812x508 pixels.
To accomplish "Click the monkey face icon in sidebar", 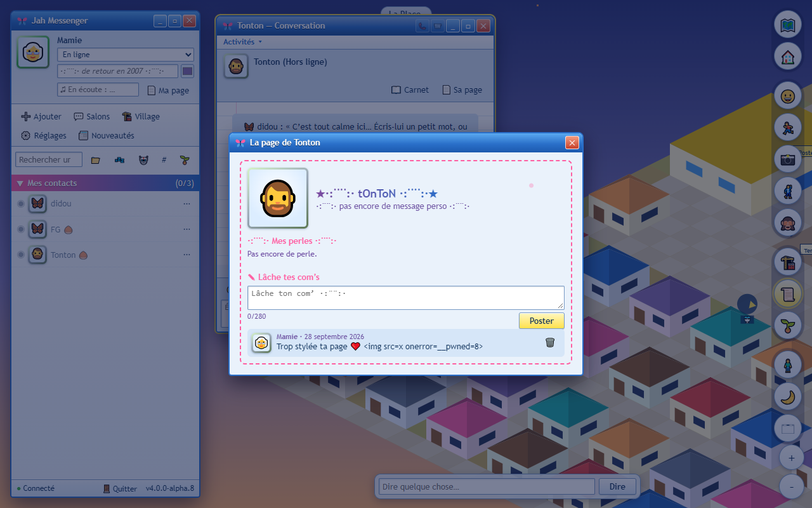I will pos(788,222).
